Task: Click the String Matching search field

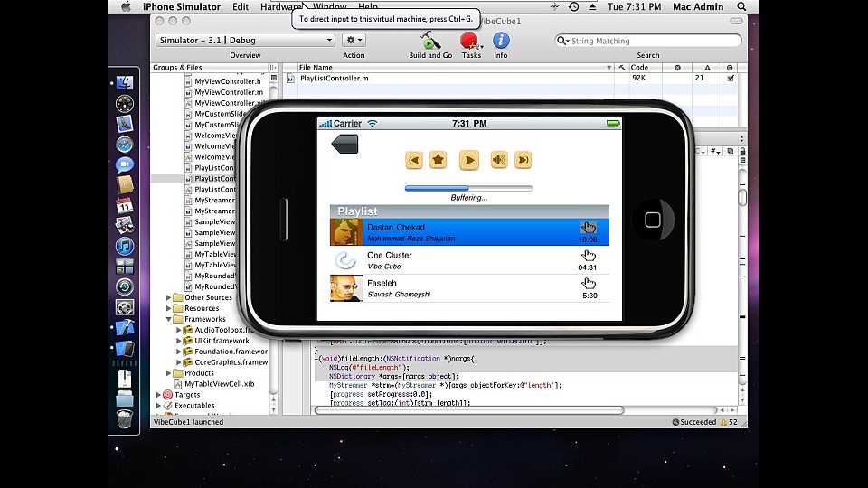Action: click(x=648, y=41)
